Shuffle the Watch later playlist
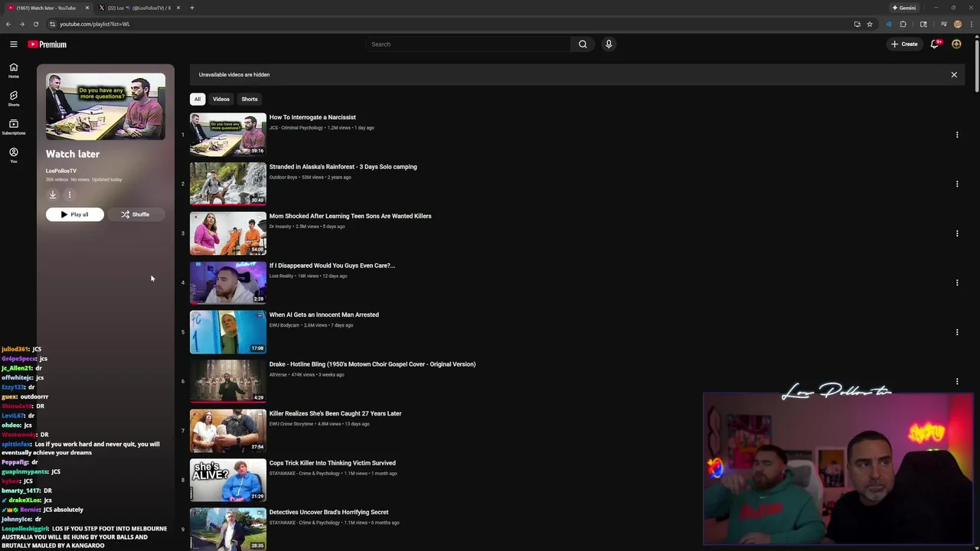The height and width of the screenshot is (551, 980). (136, 214)
